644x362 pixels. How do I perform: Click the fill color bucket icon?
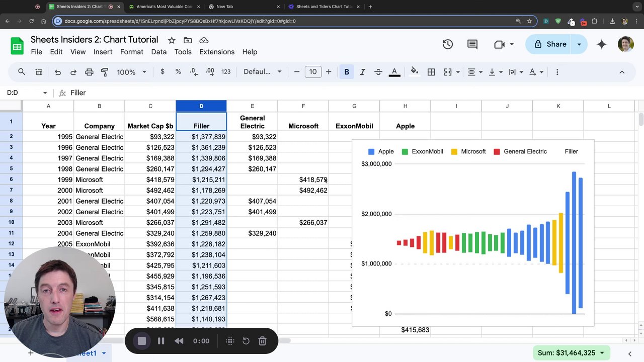[x=414, y=72]
